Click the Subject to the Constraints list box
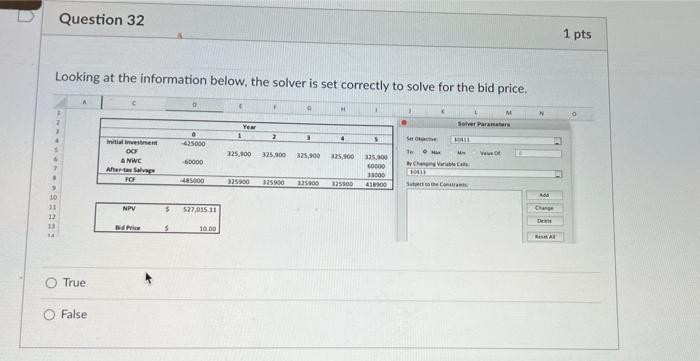The height and width of the screenshot is (361, 700). coord(464,216)
